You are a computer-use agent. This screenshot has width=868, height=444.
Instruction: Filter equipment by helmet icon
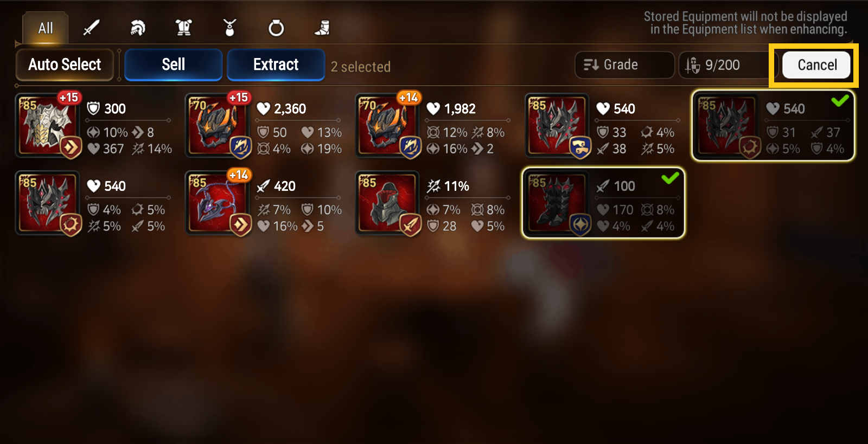(x=138, y=28)
